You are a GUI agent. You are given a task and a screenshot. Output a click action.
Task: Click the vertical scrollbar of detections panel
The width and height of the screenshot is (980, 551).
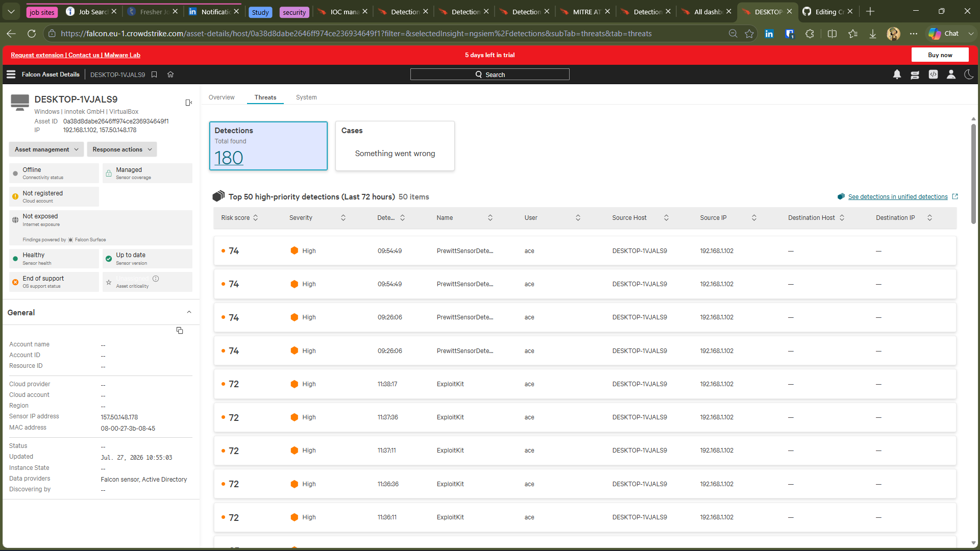pyautogui.click(x=973, y=173)
